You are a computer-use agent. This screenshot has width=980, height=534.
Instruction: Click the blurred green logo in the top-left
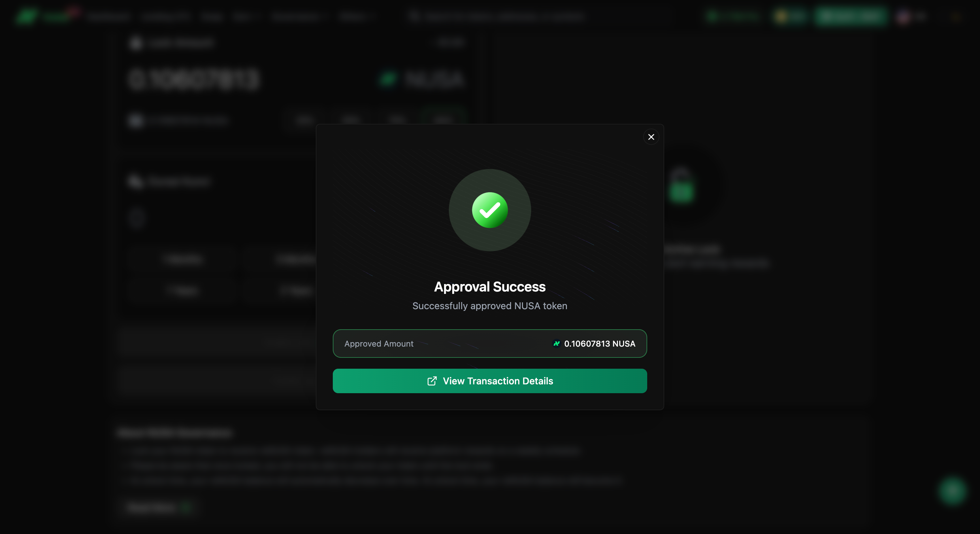point(27,16)
